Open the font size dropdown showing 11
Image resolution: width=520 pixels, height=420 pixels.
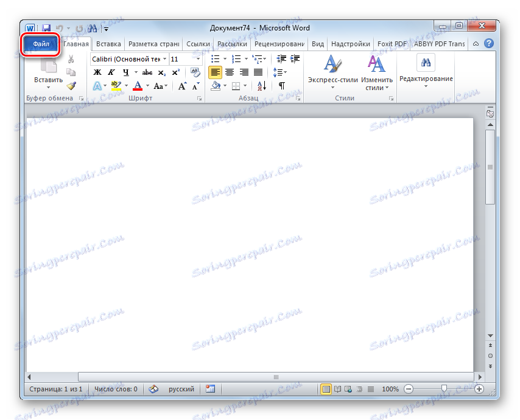tap(198, 59)
